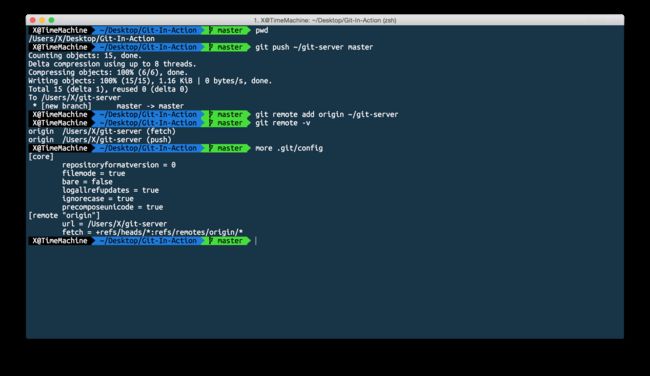Viewport: 650px width, 376px height.
Task: Click the 'Compressing objects: 100% (6/6), done.' line
Action: (108, 72)
